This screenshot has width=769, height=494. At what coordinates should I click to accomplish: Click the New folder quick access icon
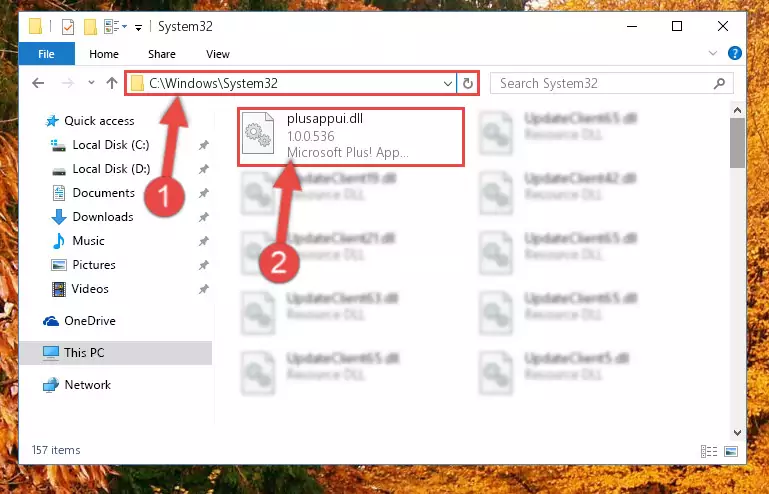point(90,26)
